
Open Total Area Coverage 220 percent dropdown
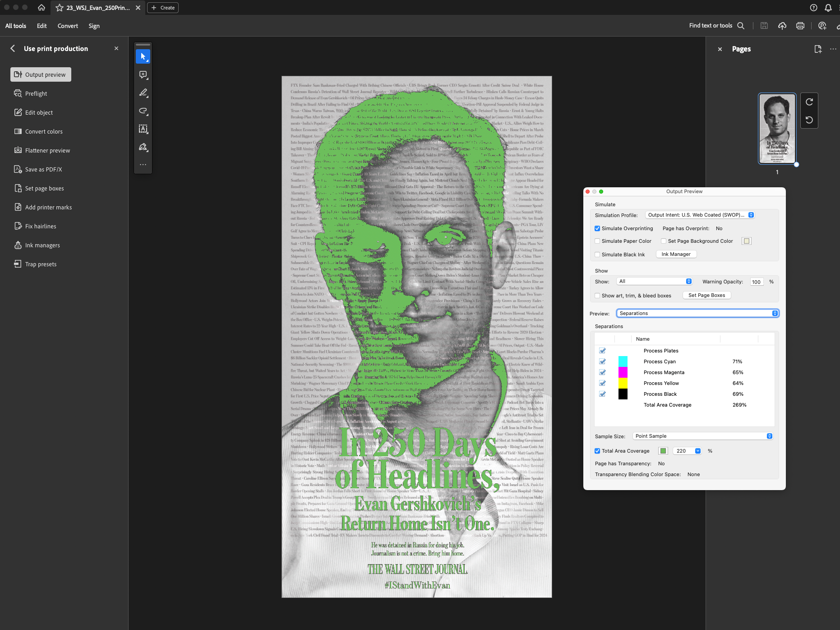687,451
